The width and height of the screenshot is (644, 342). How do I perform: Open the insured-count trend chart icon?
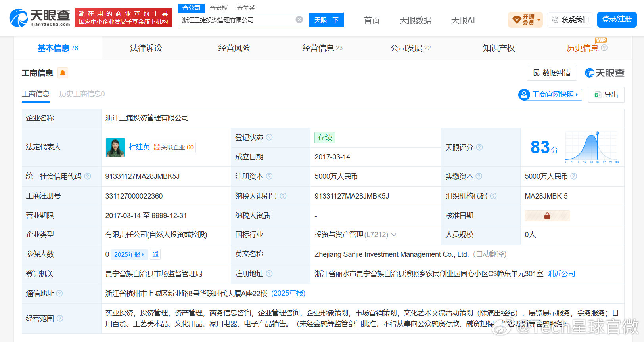pyautogui.click(x=155, y=254)
